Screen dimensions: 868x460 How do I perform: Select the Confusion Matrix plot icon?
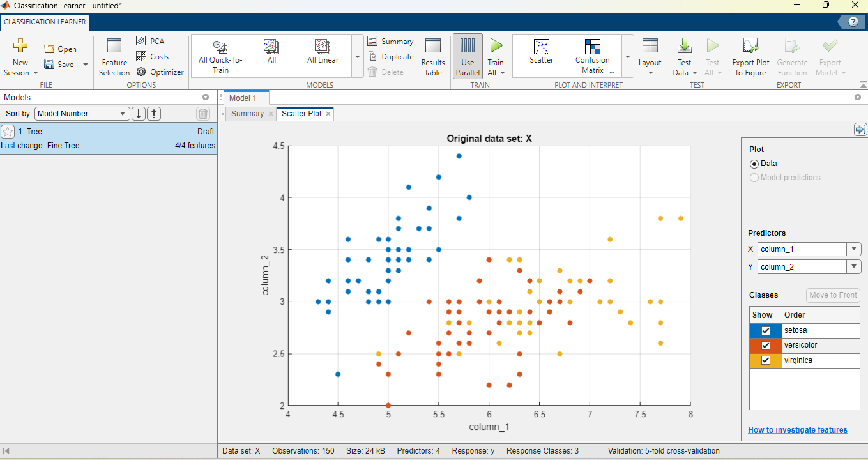click(x=592, y=47)
